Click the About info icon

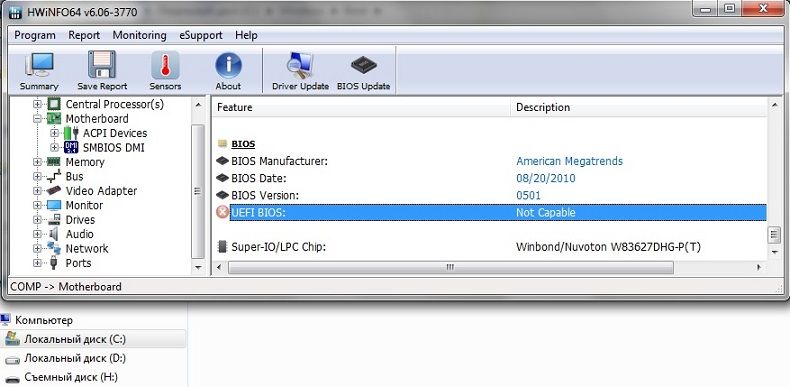[x=228, y=72]
